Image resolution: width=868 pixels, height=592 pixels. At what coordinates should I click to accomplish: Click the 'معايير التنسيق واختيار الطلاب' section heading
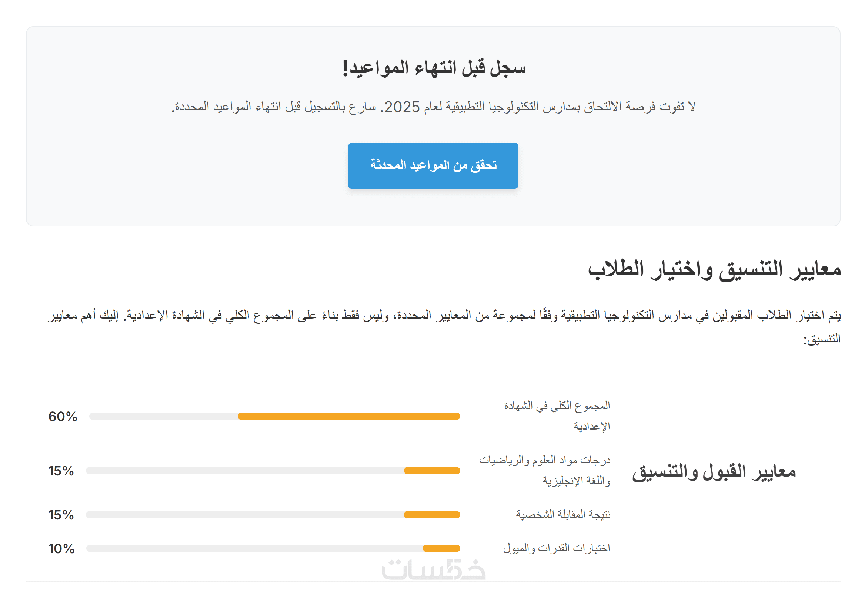click(x=714, y=269)
